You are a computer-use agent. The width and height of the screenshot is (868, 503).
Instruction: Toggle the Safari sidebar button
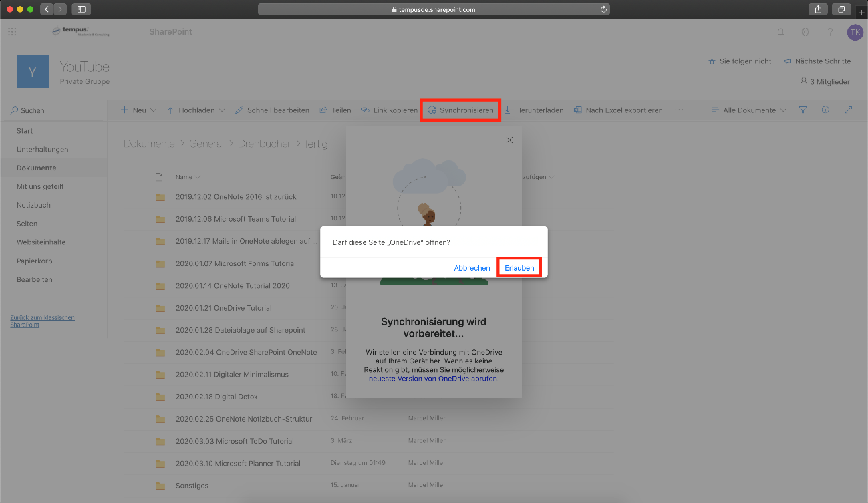click(x=82, y=9)
